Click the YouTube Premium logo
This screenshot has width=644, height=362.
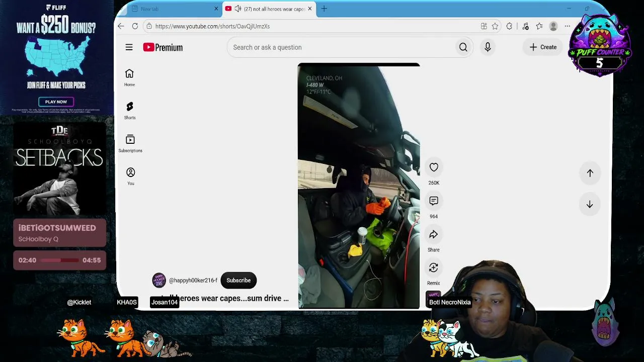(163, 47)
